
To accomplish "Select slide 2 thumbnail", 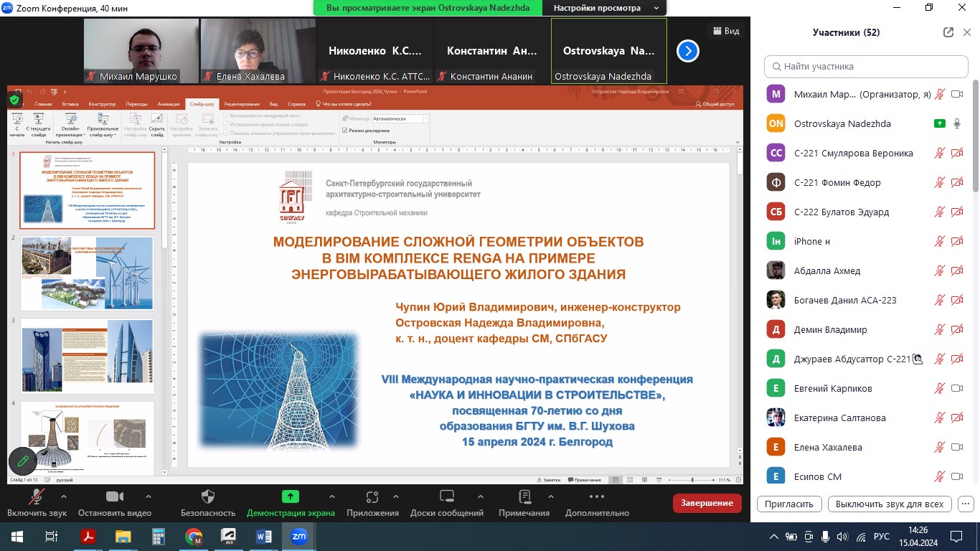I will (87, 273).
